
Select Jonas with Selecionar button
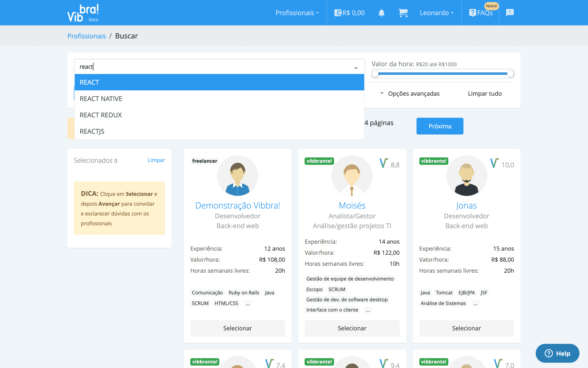coord(466,328)
